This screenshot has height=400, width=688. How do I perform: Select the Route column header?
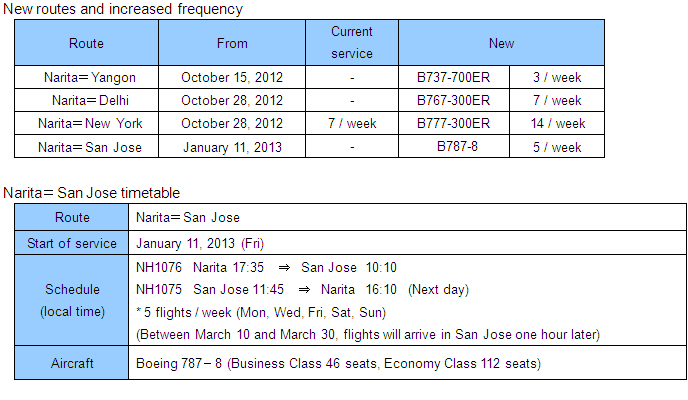click(x=86, y=44)
